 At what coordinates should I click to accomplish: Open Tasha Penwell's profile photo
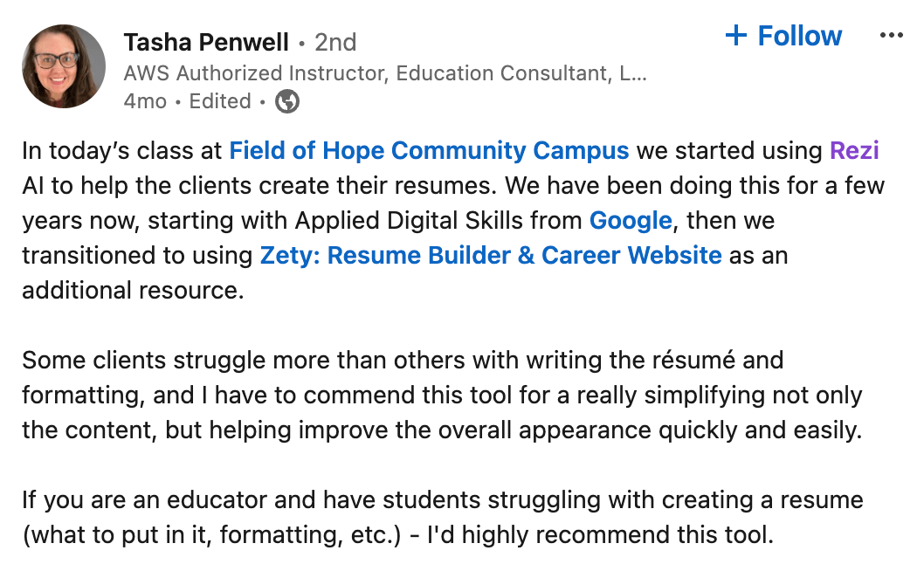click(64, 66)
